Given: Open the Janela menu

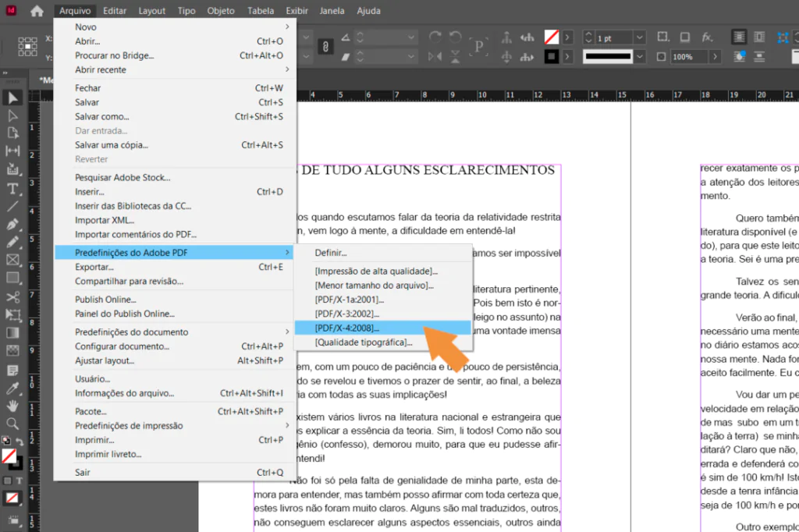Looking at the screenshot, I should [332, 11].
